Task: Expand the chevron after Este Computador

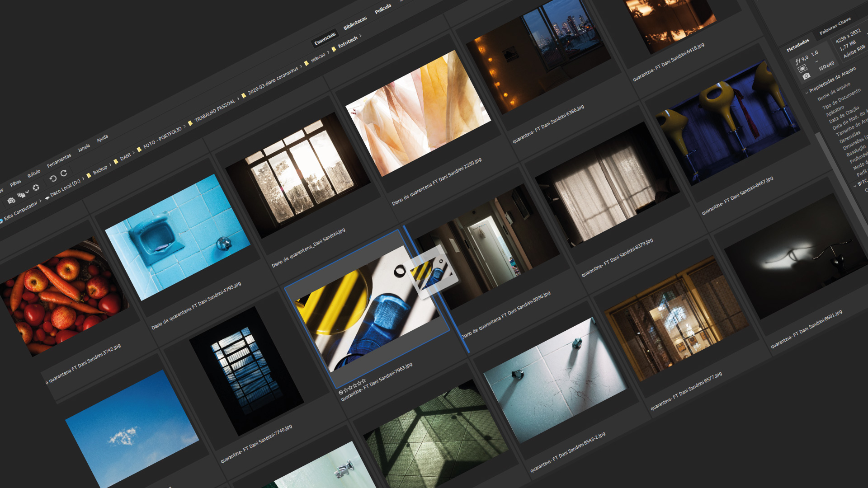Action: coord(40,201)
